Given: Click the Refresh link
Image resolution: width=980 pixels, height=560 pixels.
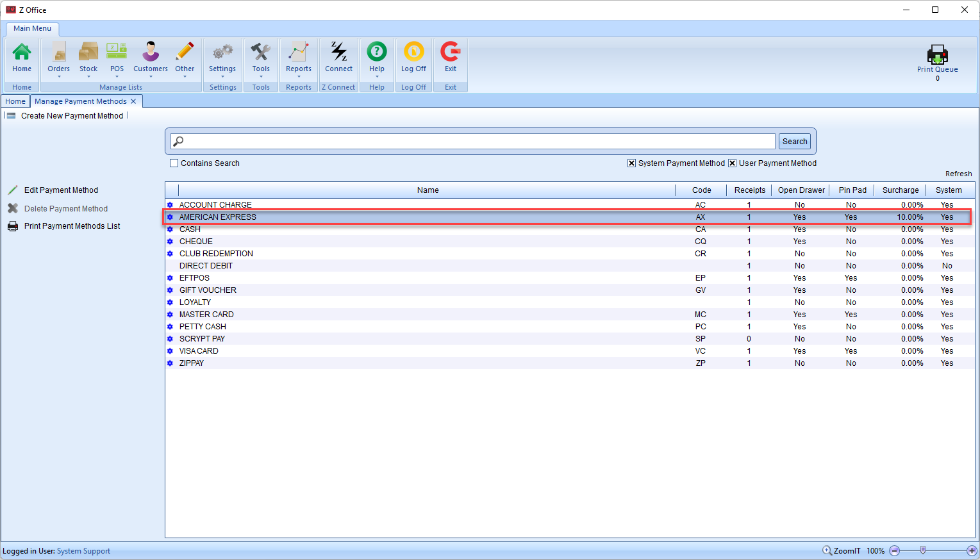Looking at the screenshot, I should point(958,173).
